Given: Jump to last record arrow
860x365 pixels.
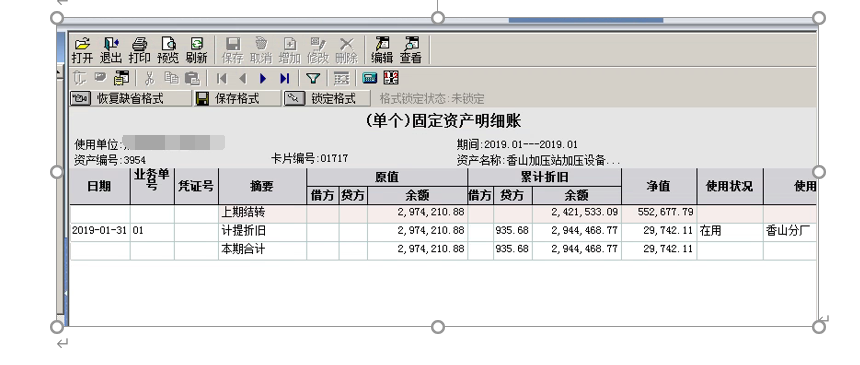Looking at the screenshot, I should [x=284, y=78].
